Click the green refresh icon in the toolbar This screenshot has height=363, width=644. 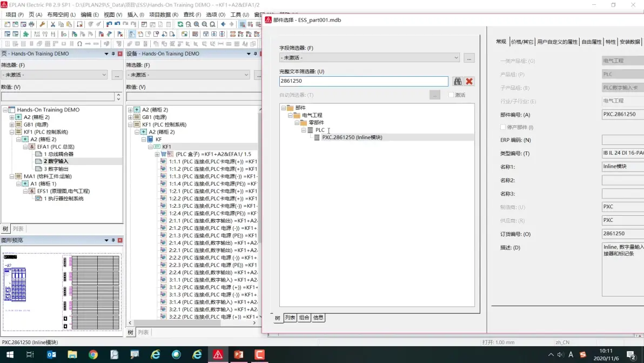[180, 24]
